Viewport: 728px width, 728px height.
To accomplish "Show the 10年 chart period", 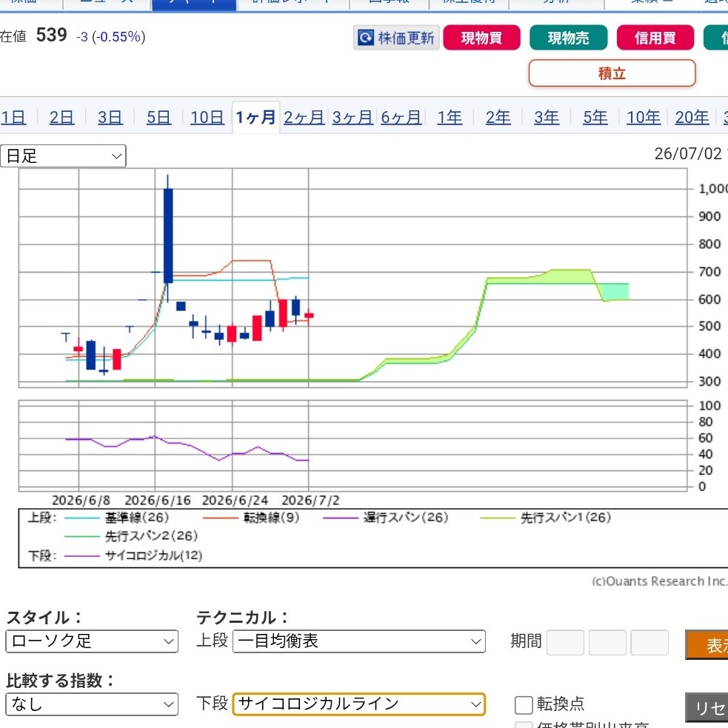I will 644,118.
